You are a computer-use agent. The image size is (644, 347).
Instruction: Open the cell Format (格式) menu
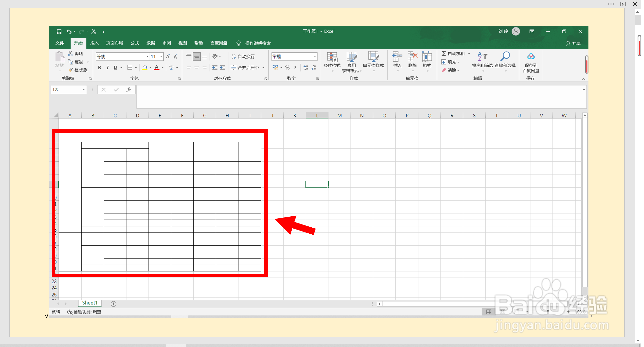[427, 62]
